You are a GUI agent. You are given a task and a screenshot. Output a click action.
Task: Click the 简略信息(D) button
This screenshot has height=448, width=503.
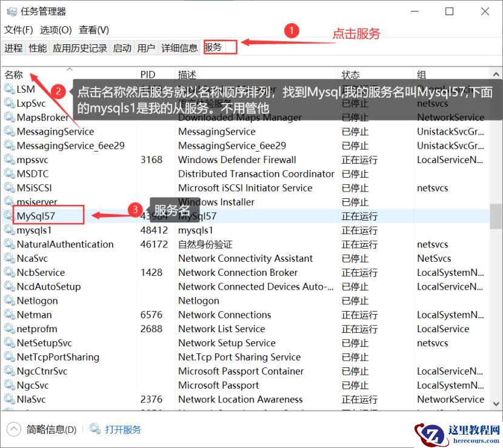pyautogui.click(x=52, y=429)
